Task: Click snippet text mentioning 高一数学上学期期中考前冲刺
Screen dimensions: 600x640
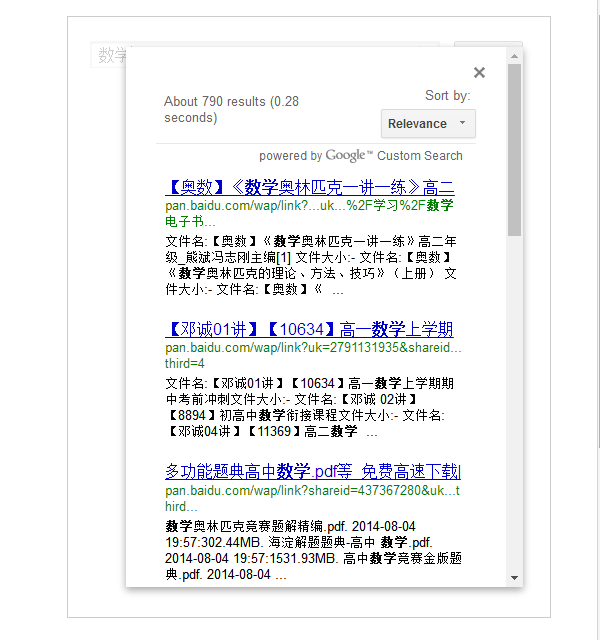Action: (311, 407)
